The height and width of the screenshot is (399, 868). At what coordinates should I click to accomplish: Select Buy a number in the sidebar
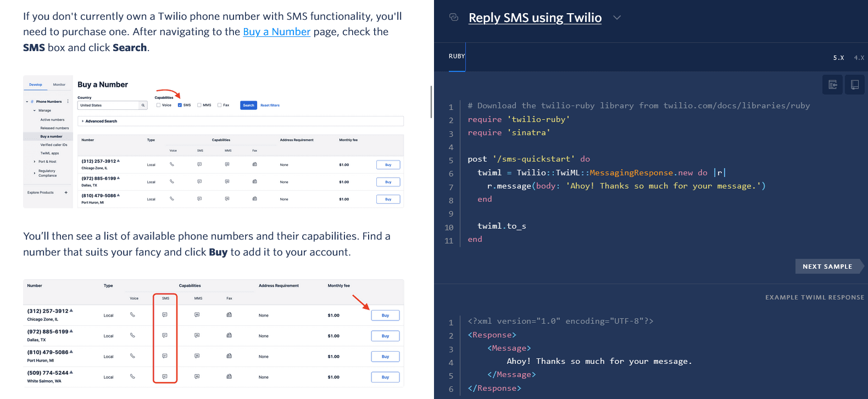tap(48, 136)
